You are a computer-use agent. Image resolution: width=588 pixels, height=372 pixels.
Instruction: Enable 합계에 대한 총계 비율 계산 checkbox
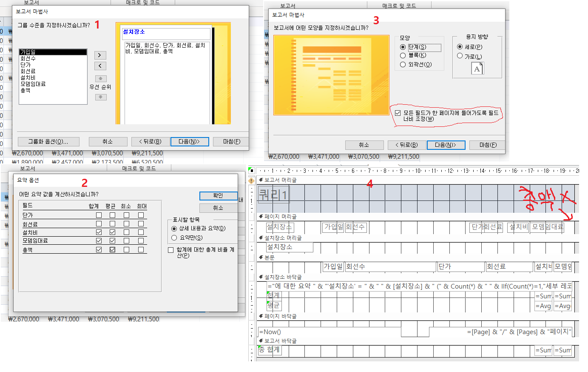point(171,250)
